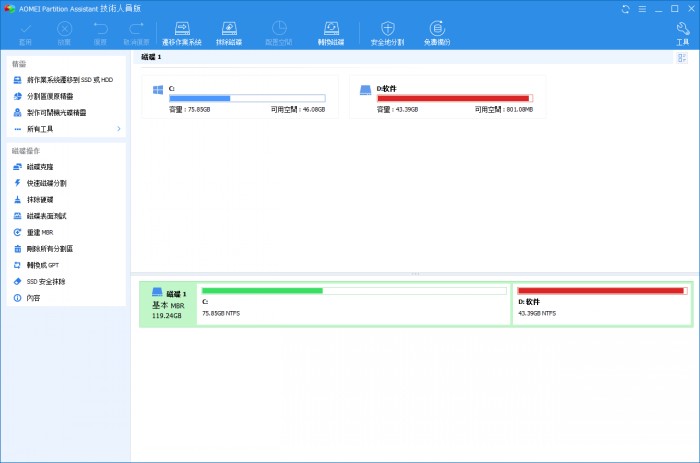Open the hamburger menu in the title bar
This screenshot has height=463, width=700.
point(642,8)
